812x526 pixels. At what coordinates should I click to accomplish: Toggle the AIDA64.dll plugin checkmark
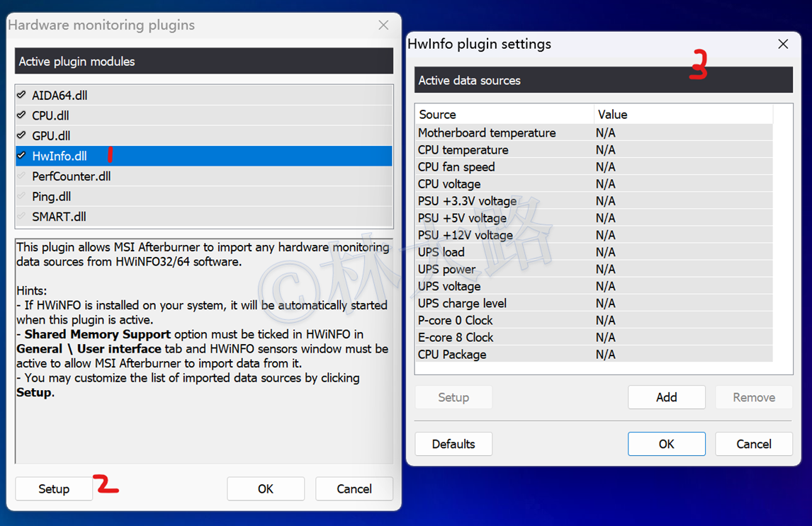(21, 95)
